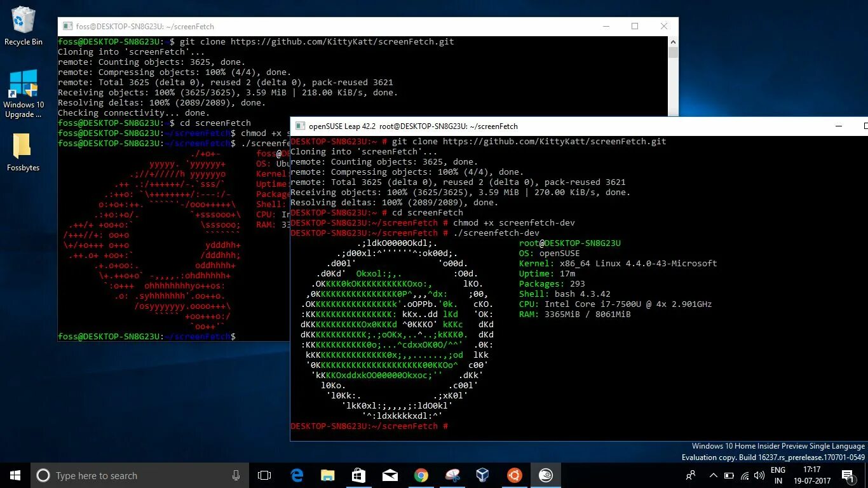This screenshot has height=488, width=868.
Task: Click the microphone icon in the search box
Action: 236,475
